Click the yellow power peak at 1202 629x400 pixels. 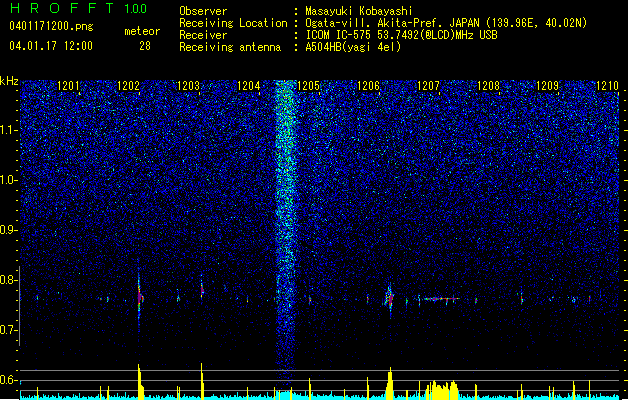coord(140,381)
